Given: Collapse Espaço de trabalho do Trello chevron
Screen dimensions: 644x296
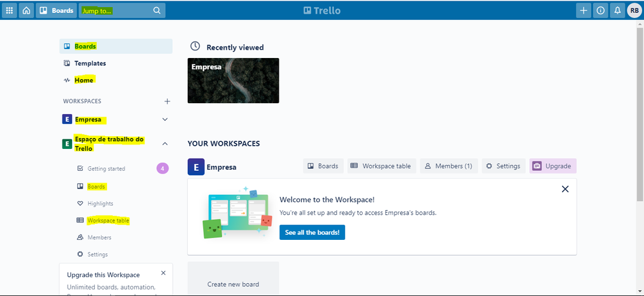Looking at the screenshot, I should click(x=165, y=144).
